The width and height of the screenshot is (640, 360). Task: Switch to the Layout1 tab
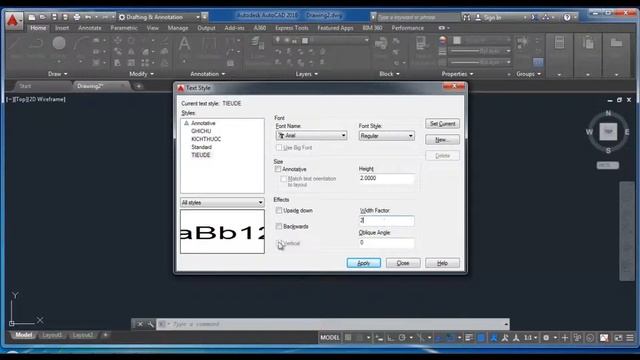coord(52,335)
